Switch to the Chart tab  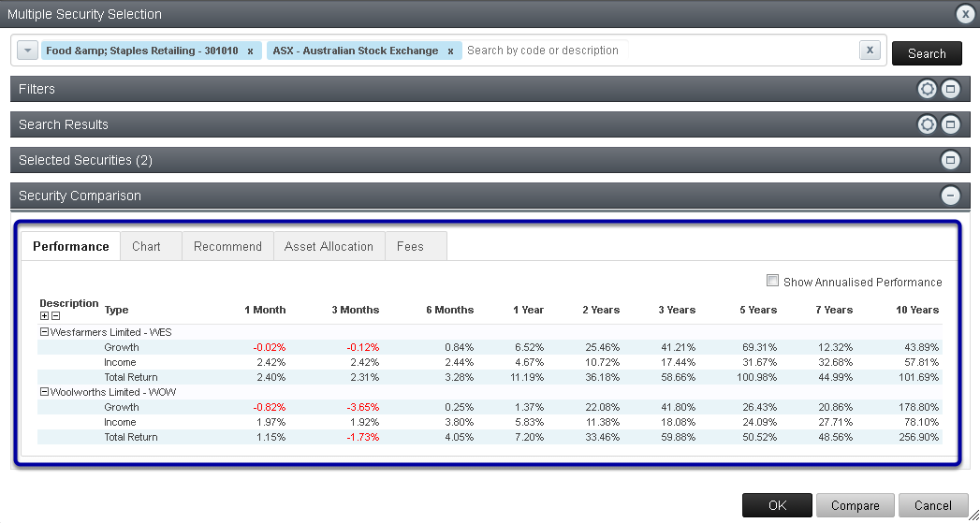151,246
